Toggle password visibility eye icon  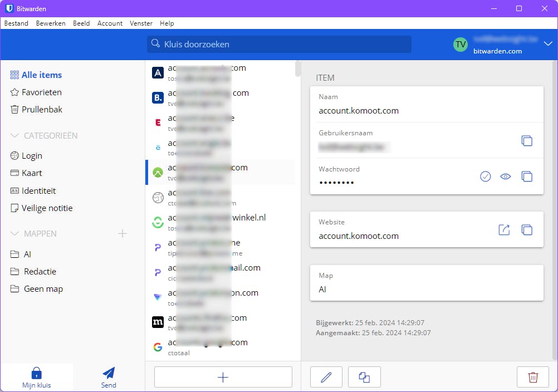click(x=505, y=177)
